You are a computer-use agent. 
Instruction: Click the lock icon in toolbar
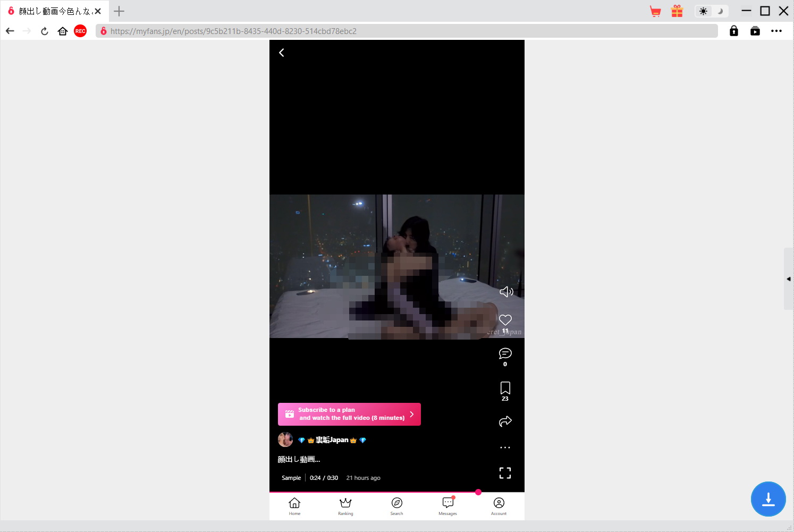pos(734,31)
